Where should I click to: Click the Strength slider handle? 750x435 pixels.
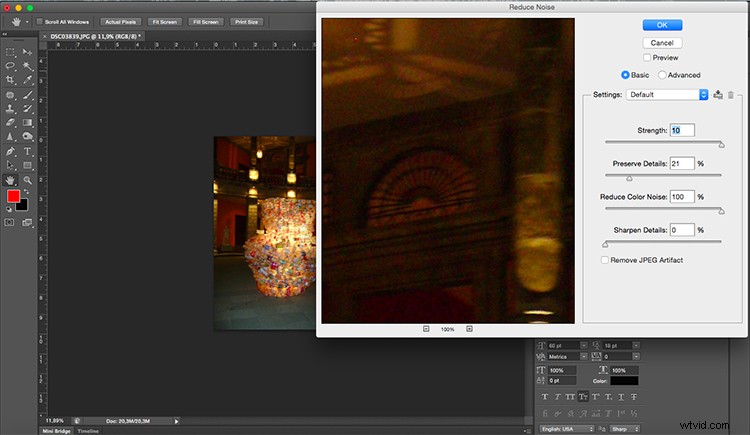721,145
